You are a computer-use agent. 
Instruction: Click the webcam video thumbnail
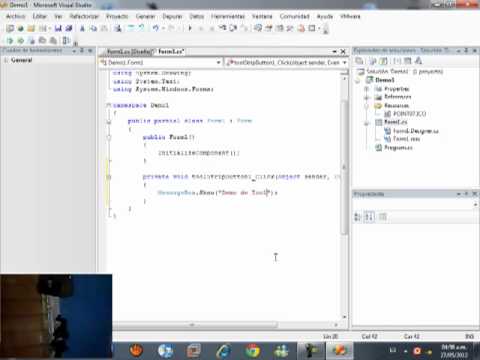coord(56,317)
